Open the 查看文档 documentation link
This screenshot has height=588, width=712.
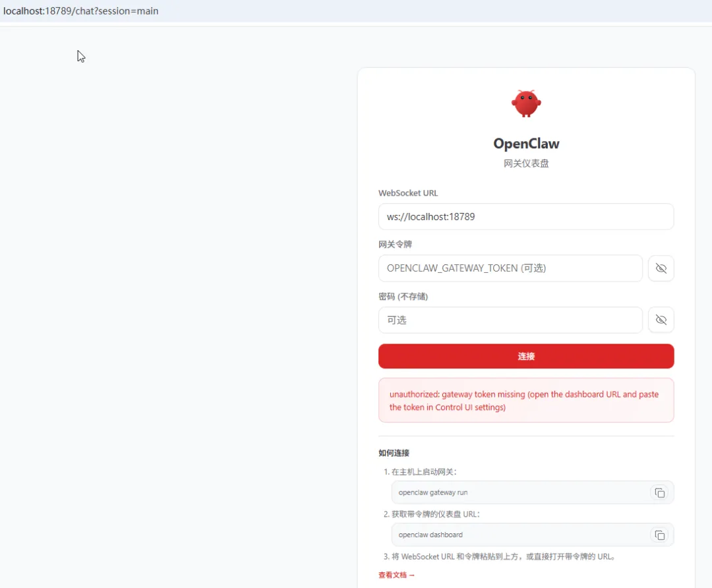(396, 575)
